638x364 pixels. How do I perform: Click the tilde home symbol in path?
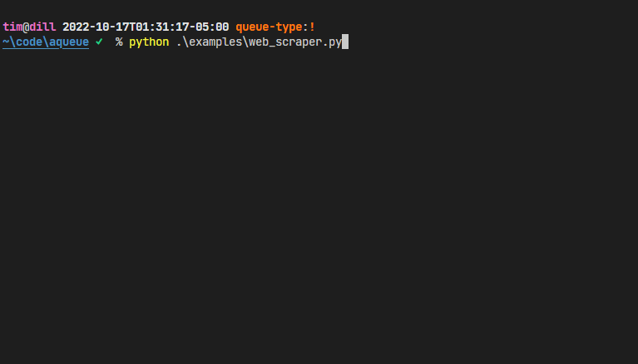click(6, 42)
